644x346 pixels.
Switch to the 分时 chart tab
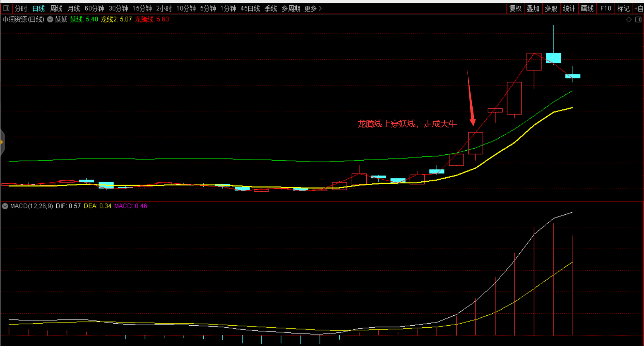tap(21, 8)
